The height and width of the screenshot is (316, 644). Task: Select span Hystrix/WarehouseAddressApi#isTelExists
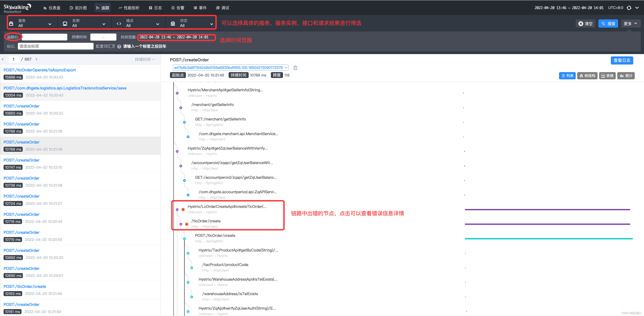pos(238,279)
